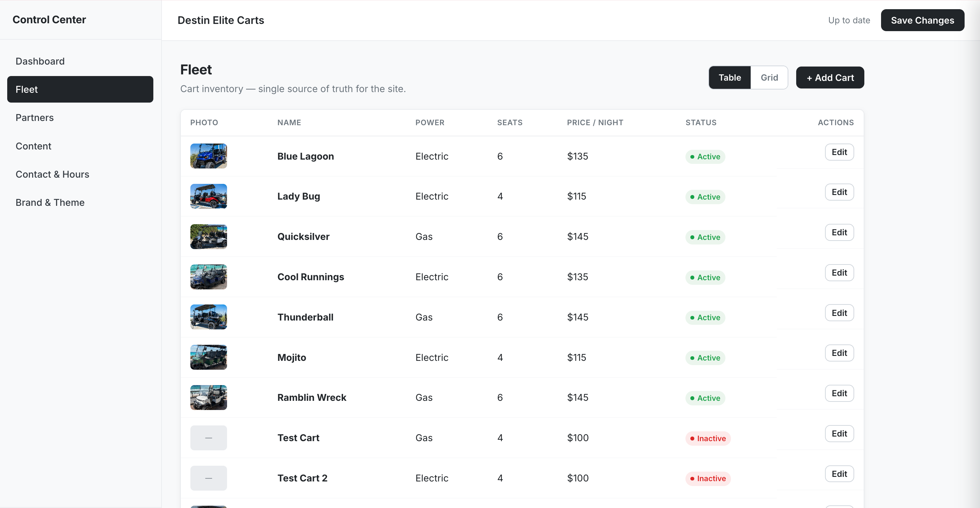Click the Active badge for Cool Runnings
This screenshot has height=508, width=980.
tap(705, 278)
